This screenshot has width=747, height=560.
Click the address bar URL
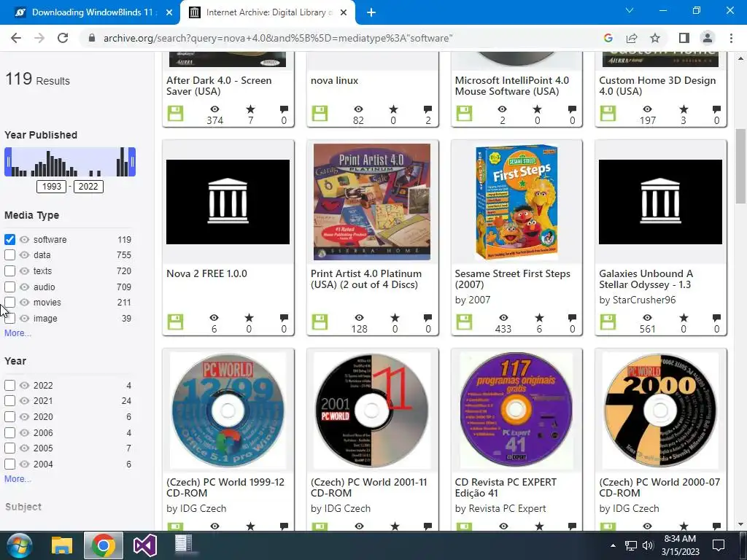click(x=278, y=38)
